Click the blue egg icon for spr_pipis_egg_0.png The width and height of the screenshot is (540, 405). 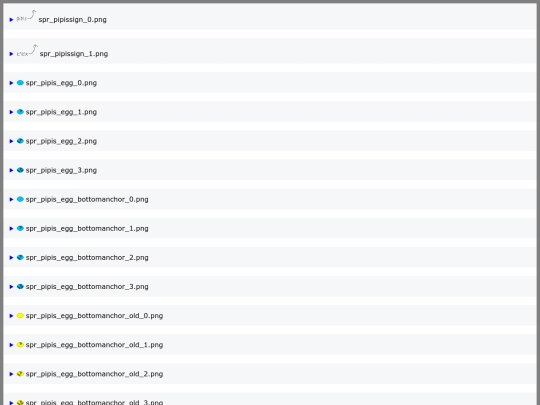coord(20,83)
